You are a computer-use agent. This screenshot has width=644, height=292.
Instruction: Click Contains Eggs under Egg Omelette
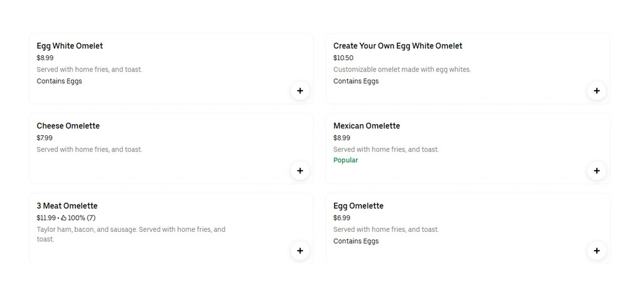[x=356, y=241]
